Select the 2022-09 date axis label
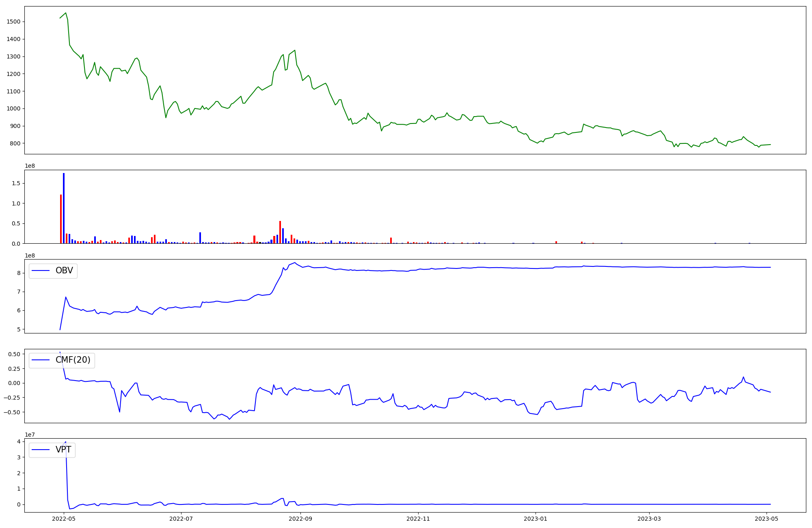 300,519
